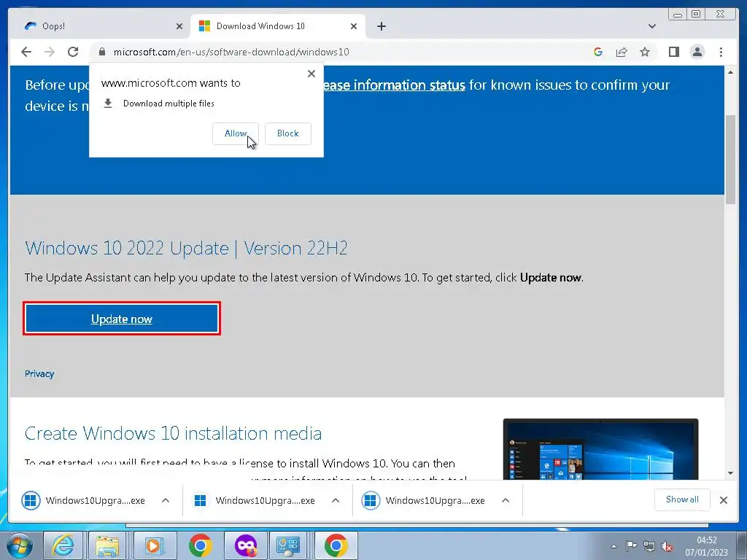Viewport: 747px width, 560px height.
Task: Expand options for first downloaded file
Action: (x=166, y=500)
